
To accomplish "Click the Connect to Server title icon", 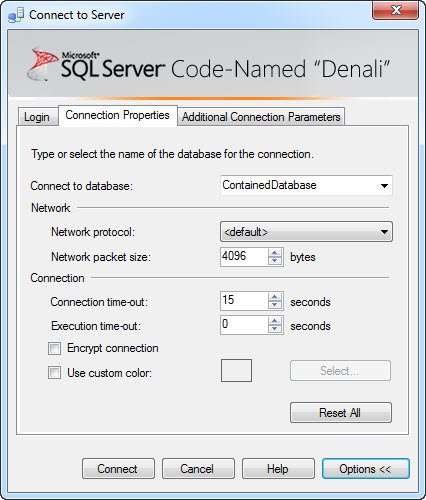I will 16,15.
